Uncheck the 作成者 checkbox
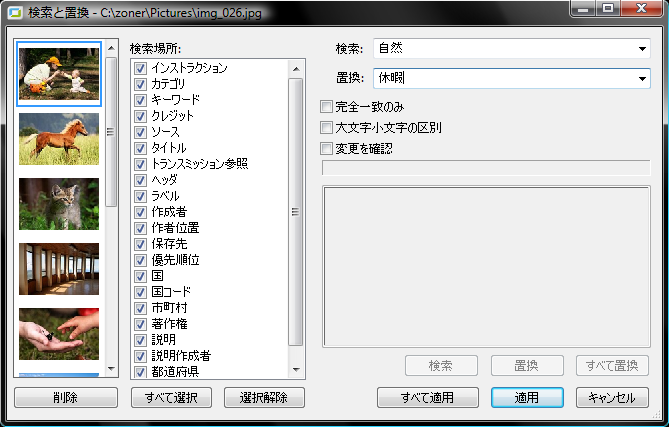This screenshot has width=669, height=427. click(140, 212)
